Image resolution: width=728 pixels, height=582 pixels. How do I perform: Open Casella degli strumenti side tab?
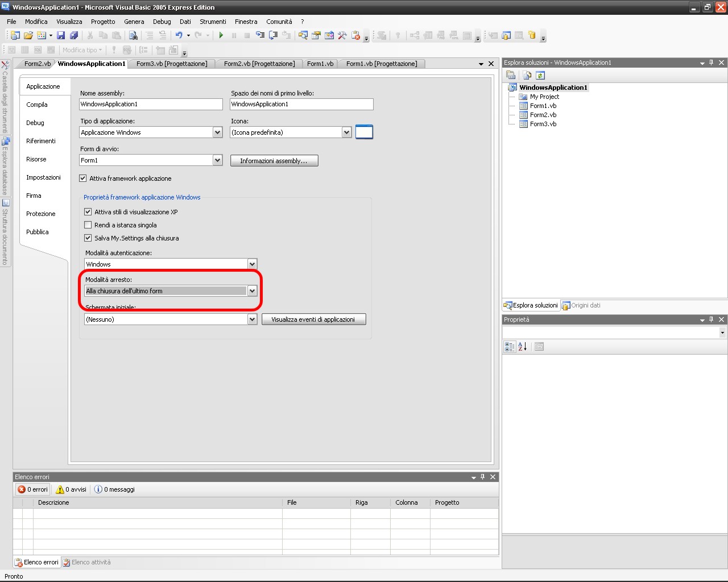5,97
